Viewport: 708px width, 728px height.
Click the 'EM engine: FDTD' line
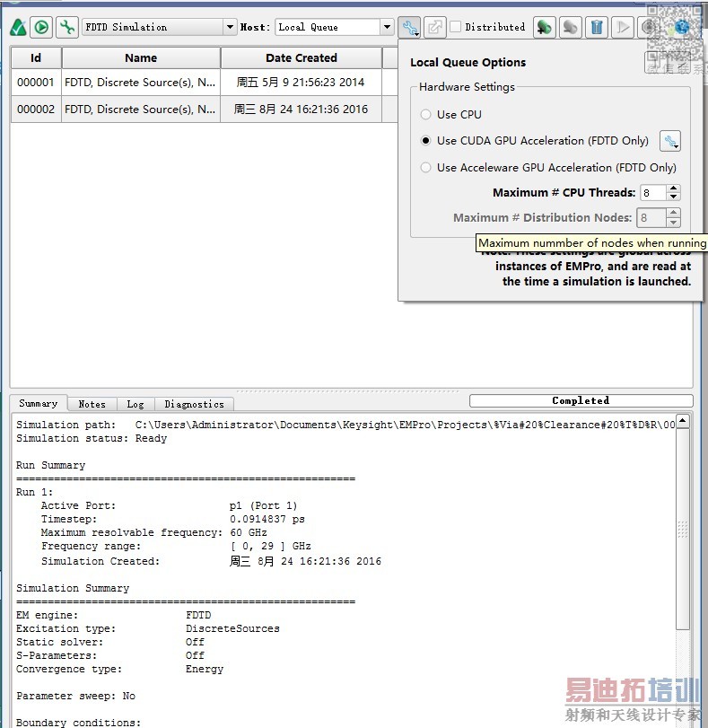click(x=114, y=615)
